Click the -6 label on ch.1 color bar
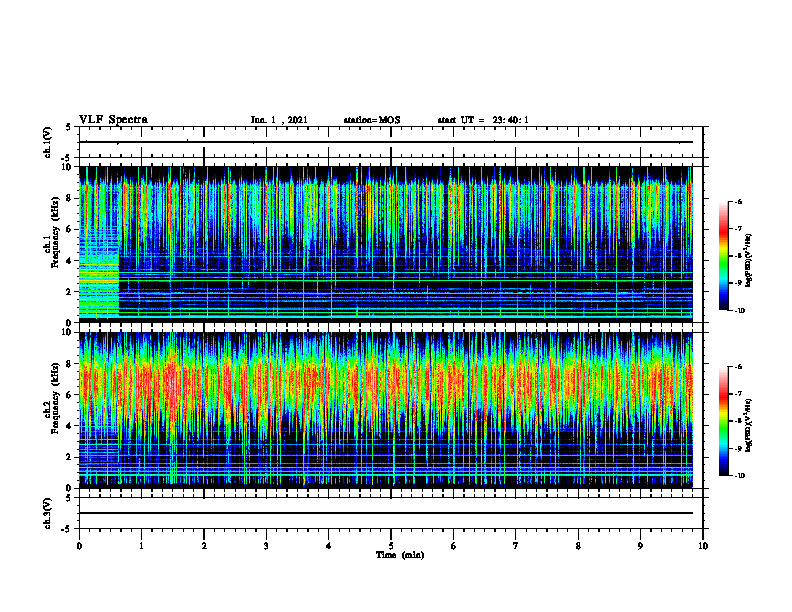 [x=738, y=201]
